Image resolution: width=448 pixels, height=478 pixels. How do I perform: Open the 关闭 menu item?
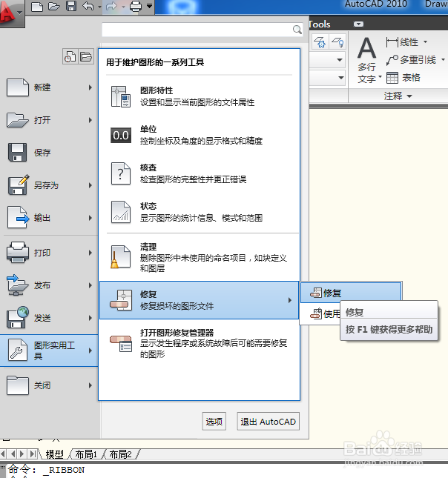pos(49,385)
